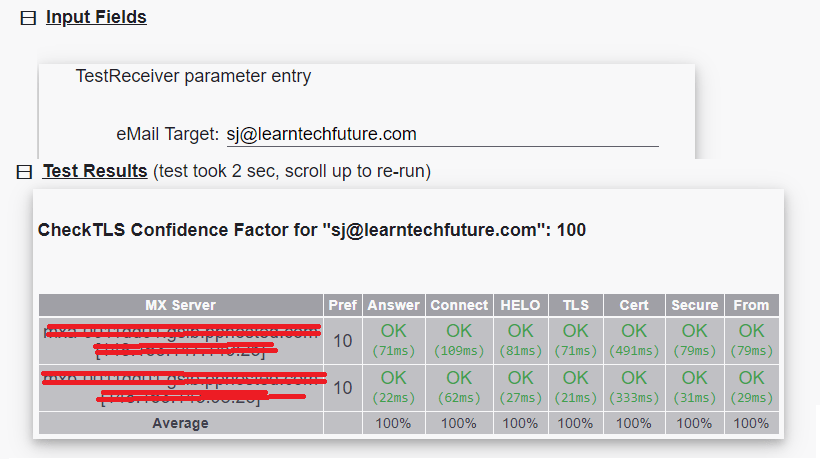This screenshot has height=459, width=820.
Task: Click the TLS column header
Action: coord(576,305)
